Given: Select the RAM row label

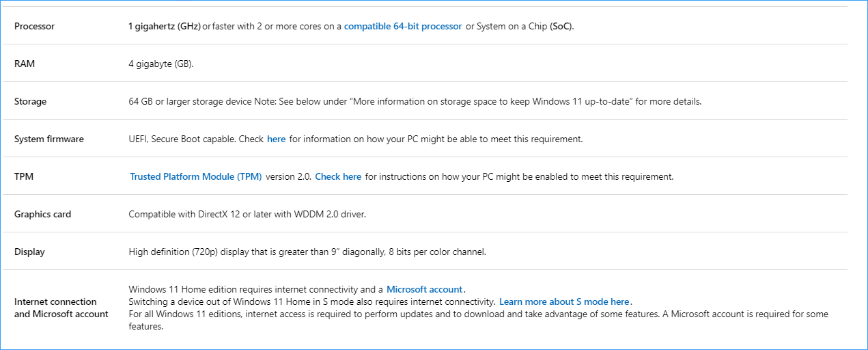Looking at the screenshot, I should point(25,64).
